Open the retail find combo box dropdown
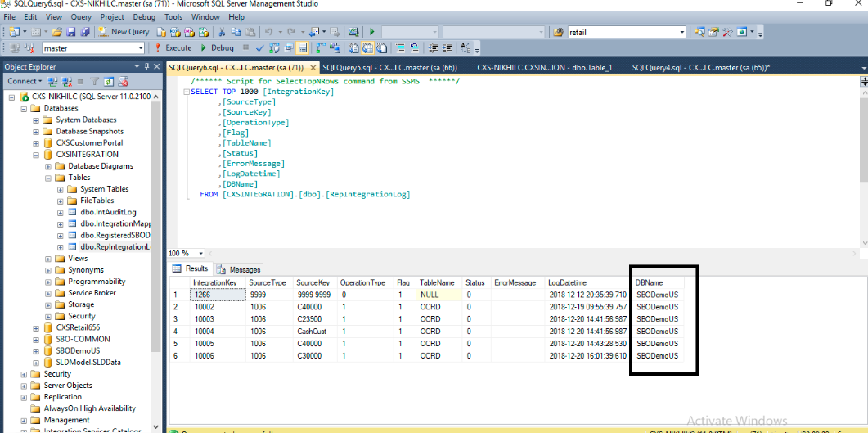Screen dimensions: 868x433 click(682, 32)
